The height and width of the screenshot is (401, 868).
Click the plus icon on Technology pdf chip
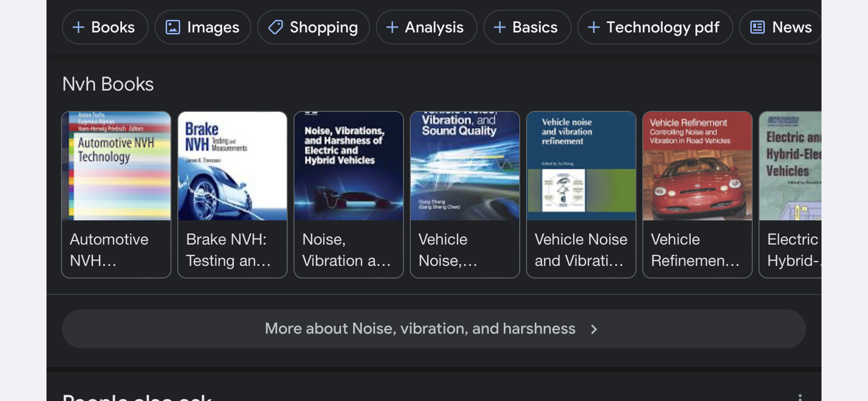(x=593, y=27)
